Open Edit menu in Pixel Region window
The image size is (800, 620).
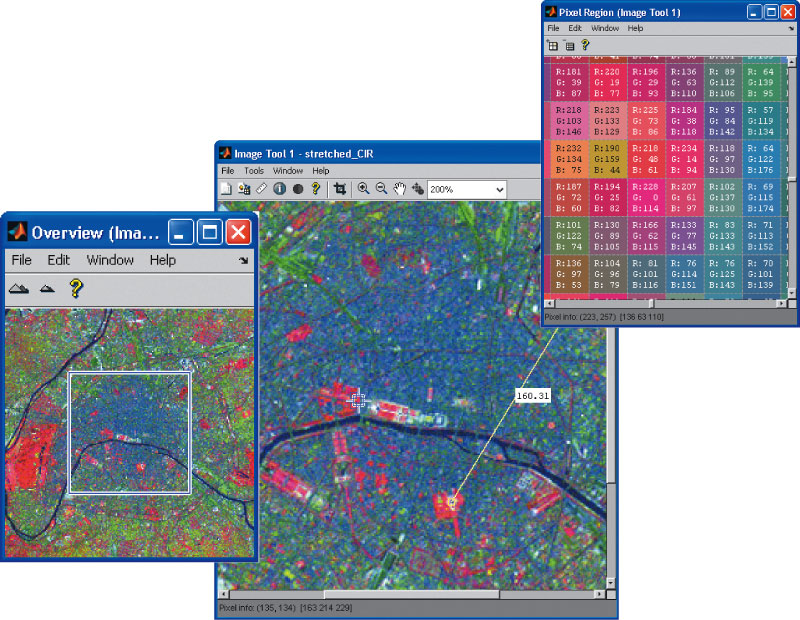tap(575, 28)
